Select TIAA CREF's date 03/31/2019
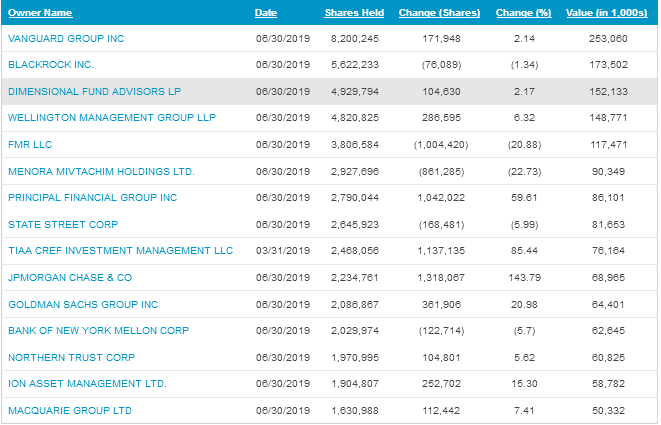 click(x=283, y=251)
